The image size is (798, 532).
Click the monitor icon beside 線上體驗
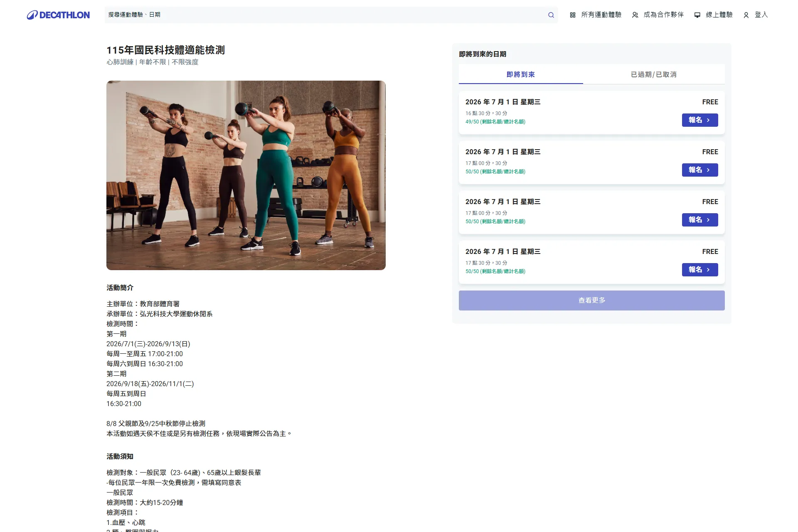point(697,15)
